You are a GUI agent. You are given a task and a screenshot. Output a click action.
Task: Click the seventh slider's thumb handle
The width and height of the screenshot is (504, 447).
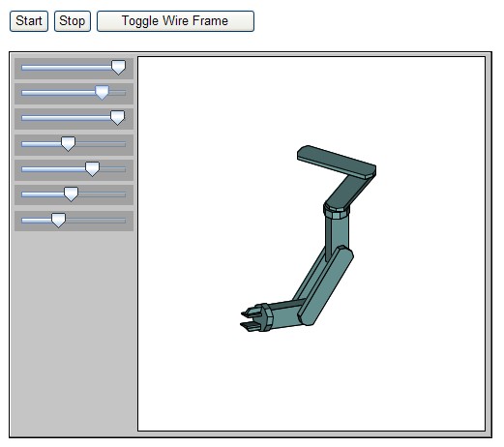click(x=58, y=221)
